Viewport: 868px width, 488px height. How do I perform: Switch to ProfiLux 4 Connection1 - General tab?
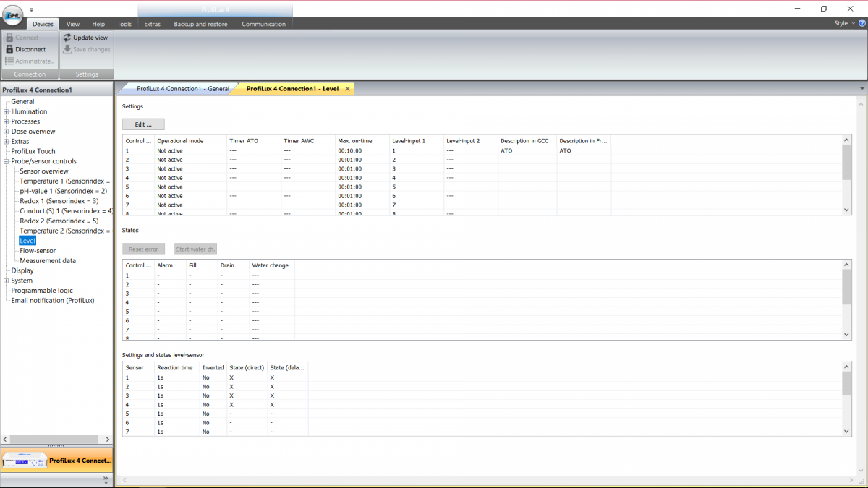pos(183,89)
